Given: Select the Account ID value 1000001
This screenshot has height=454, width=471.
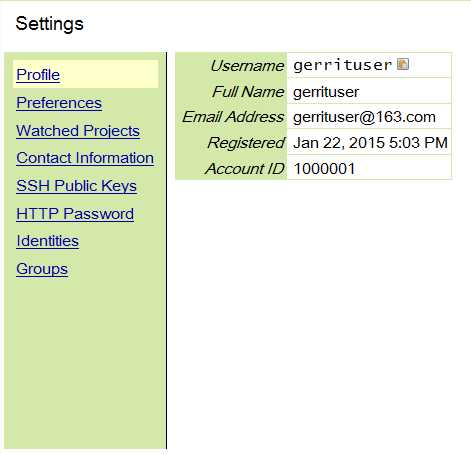Looking at the screenshot, I should tap(324, 169).
